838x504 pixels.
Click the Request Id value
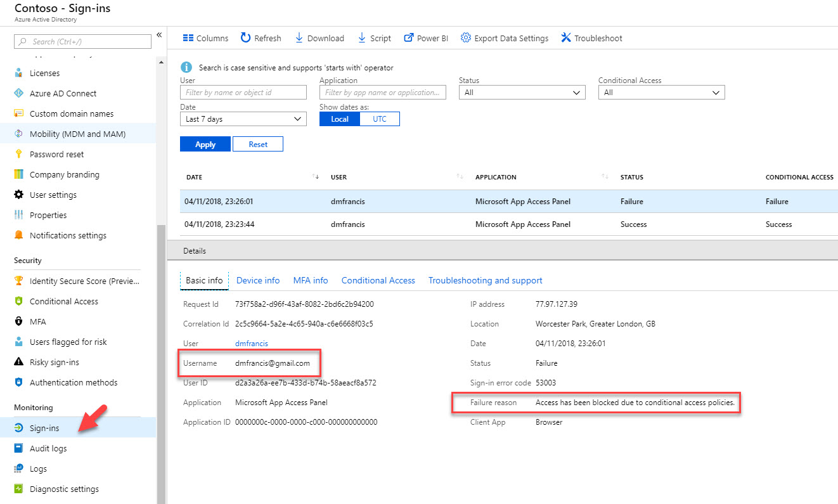[304, 304]
